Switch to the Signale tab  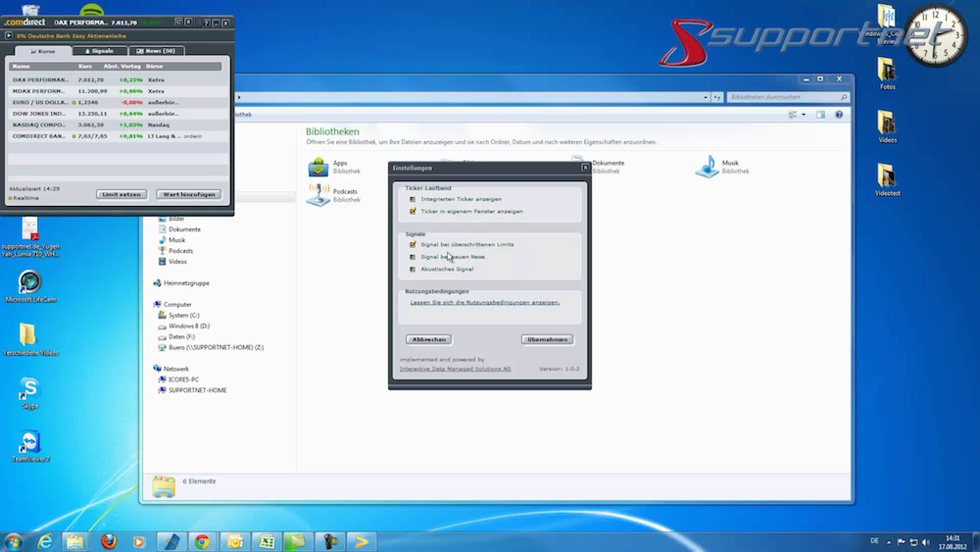[x=100, y=51]
